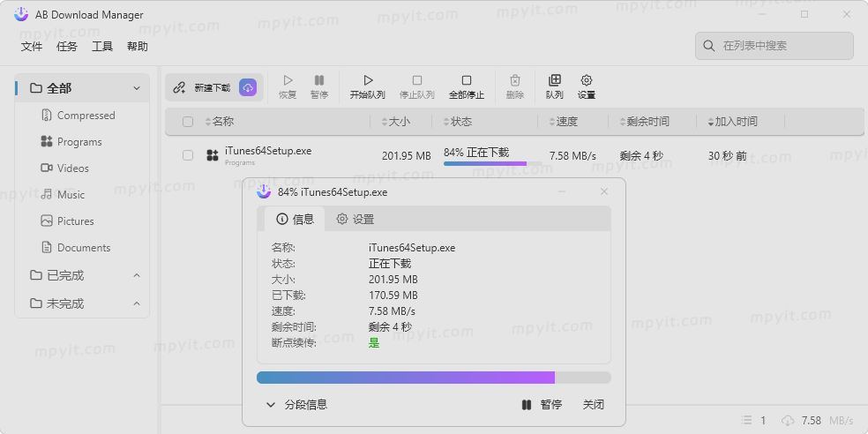Click the search magnifier icon
This screenshot has width=868, height=434.
[x=709, y=46]
